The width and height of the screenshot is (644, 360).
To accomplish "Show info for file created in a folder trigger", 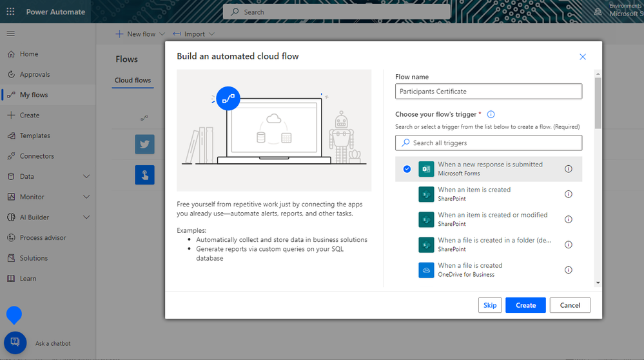I will (569, 245).
